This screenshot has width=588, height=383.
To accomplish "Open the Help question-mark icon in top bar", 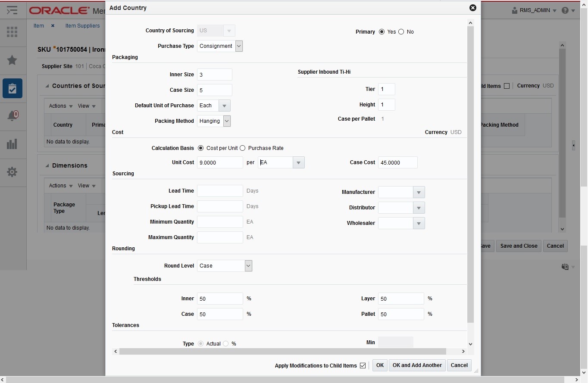I will pos(565,10).
